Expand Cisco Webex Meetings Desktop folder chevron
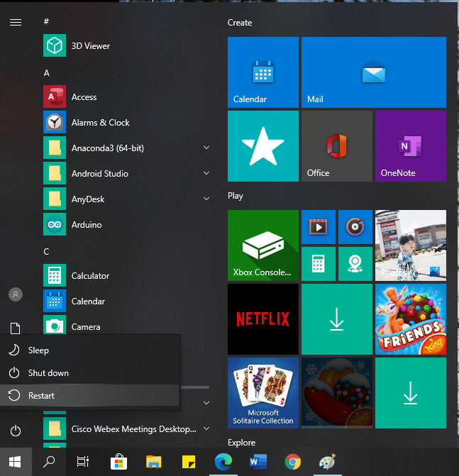The height and width of the screenshot is (476, 459). click(206, 428)
